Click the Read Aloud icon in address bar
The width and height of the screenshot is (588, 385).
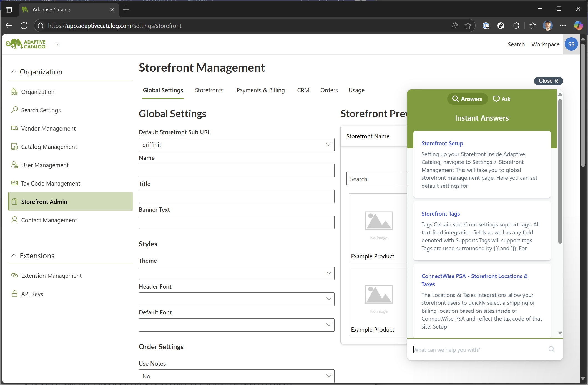pos(454,26)
